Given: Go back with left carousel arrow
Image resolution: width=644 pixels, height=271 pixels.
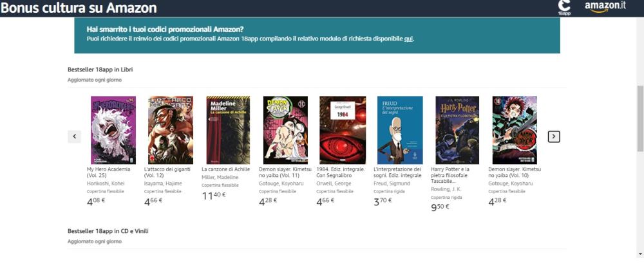Looking at the screenshot, I should [x=74, y=136].
